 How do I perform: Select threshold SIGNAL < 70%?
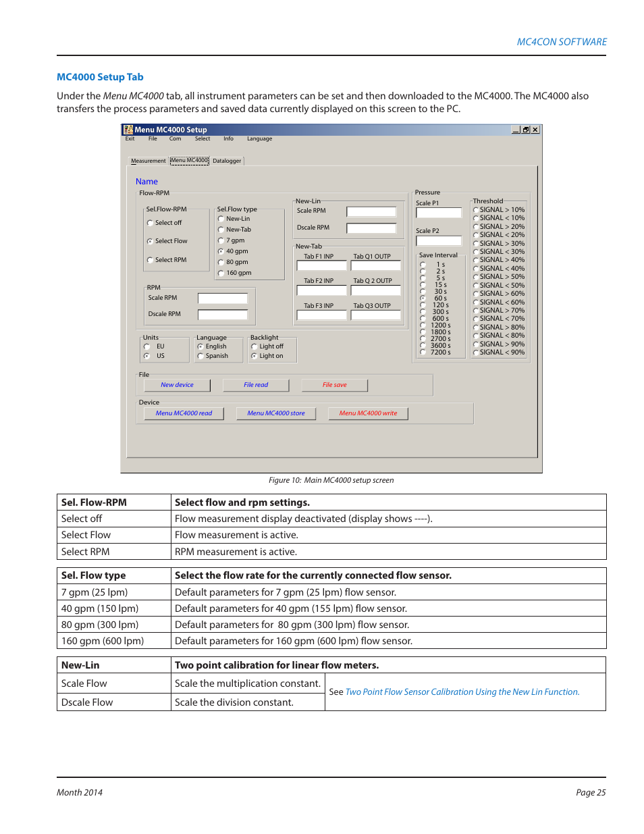(476, 319)
